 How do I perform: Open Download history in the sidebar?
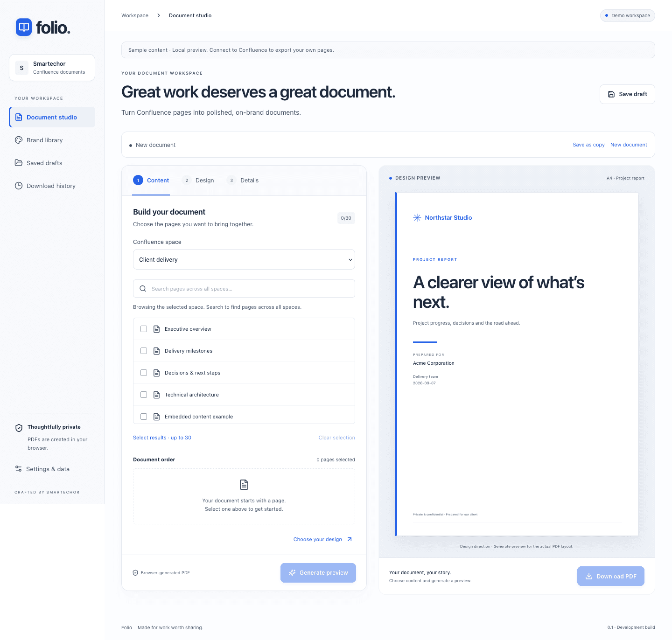click(52, 186)
